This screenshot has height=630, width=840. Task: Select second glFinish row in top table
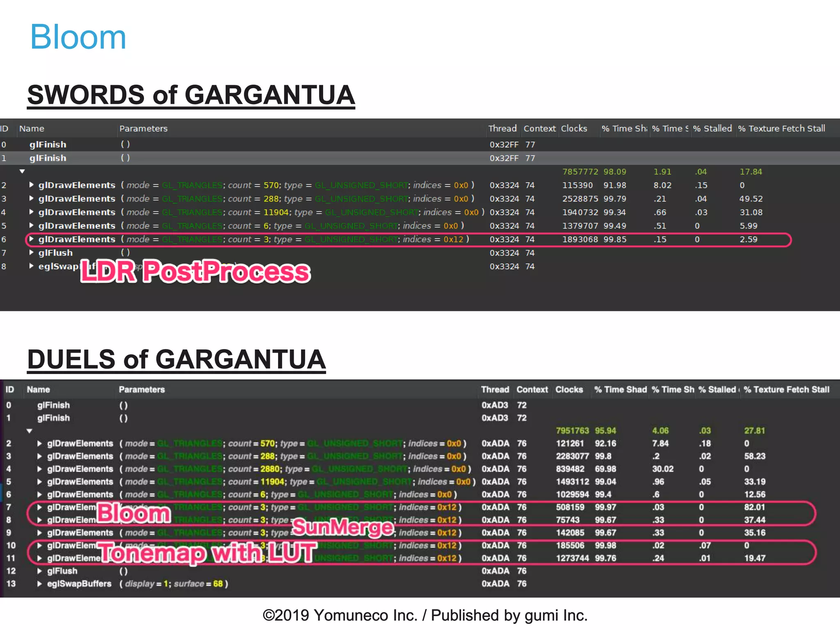tap(48, 158)
